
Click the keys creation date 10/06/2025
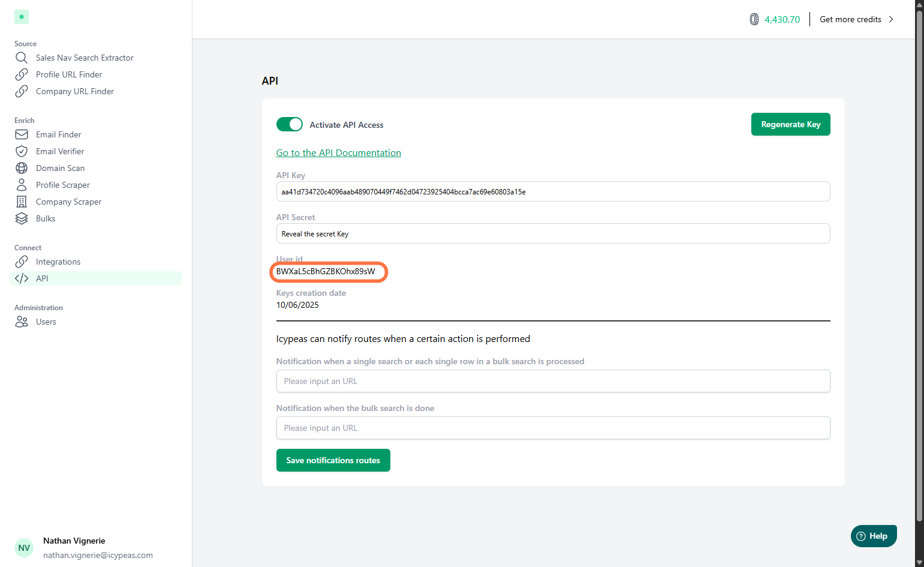pos(297,305)
